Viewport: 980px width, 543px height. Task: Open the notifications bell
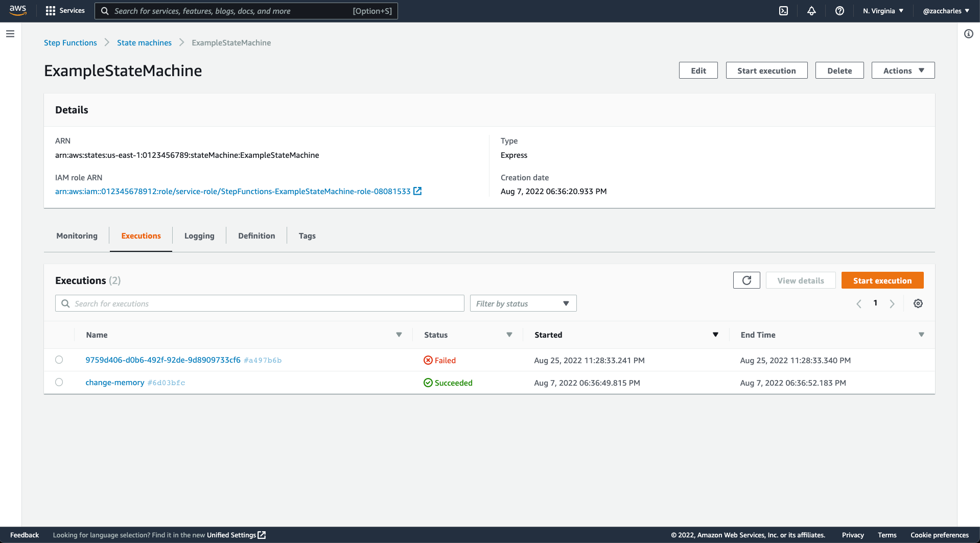coord(811,11)
